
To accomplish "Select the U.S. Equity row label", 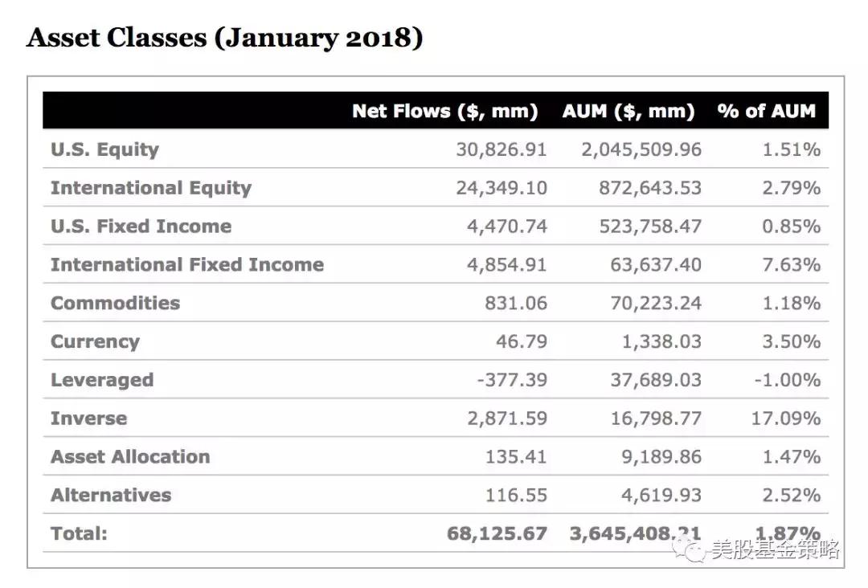I will pos(104,149).
